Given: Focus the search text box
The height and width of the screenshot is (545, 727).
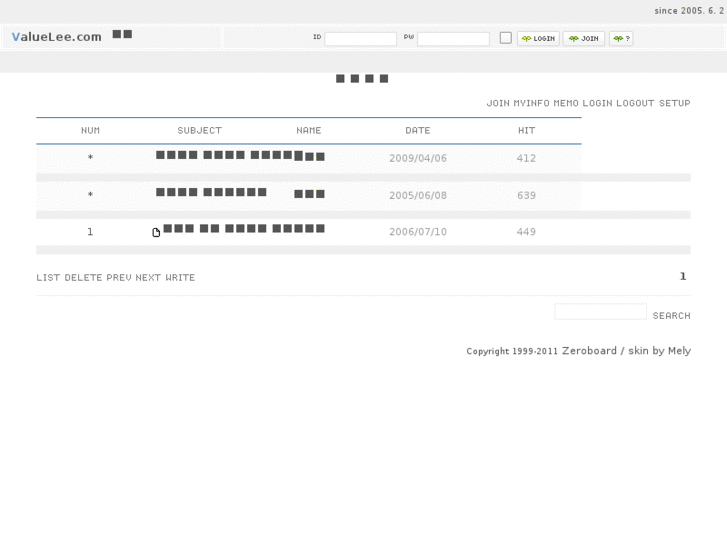Looking at the screenshot, I should tap(600, 312).
